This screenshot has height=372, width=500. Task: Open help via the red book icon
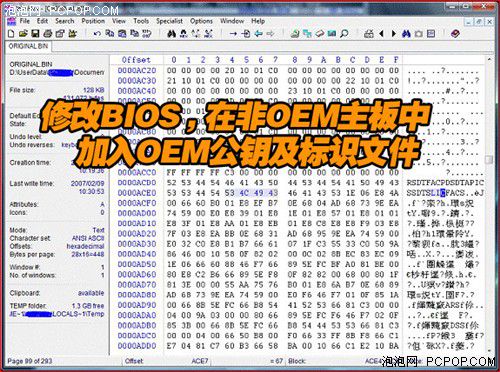455,34
